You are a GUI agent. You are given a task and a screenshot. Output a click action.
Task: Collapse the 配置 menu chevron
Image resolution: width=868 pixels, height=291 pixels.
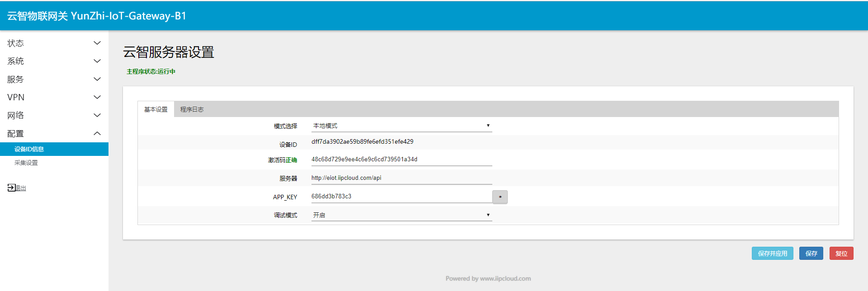97,133
